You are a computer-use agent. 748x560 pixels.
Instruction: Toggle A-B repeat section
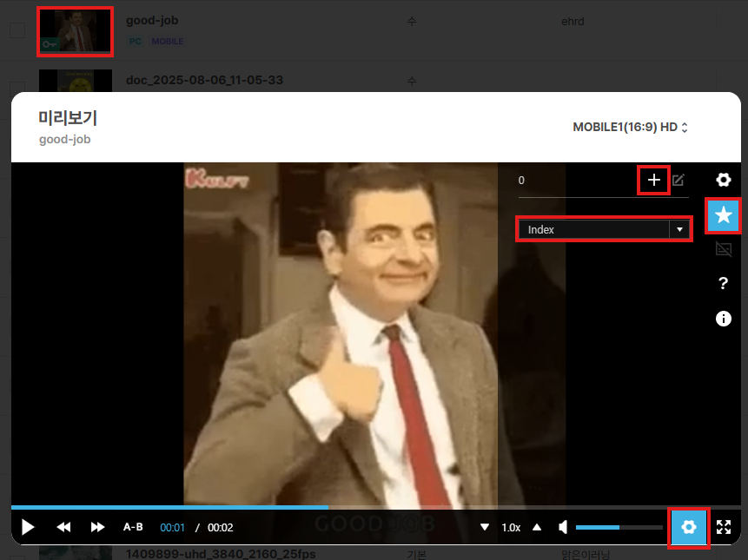(133, 527)
